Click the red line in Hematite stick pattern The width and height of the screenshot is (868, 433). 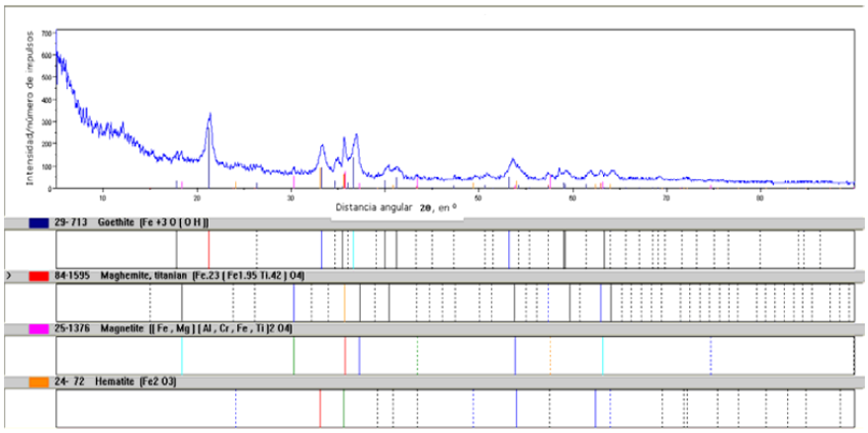(x=320, y=407)
